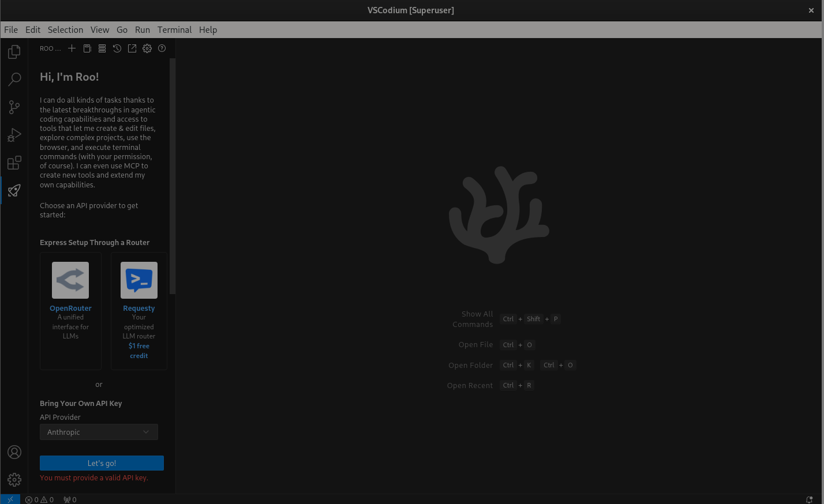Pop out Roo into editor tab

132,48
